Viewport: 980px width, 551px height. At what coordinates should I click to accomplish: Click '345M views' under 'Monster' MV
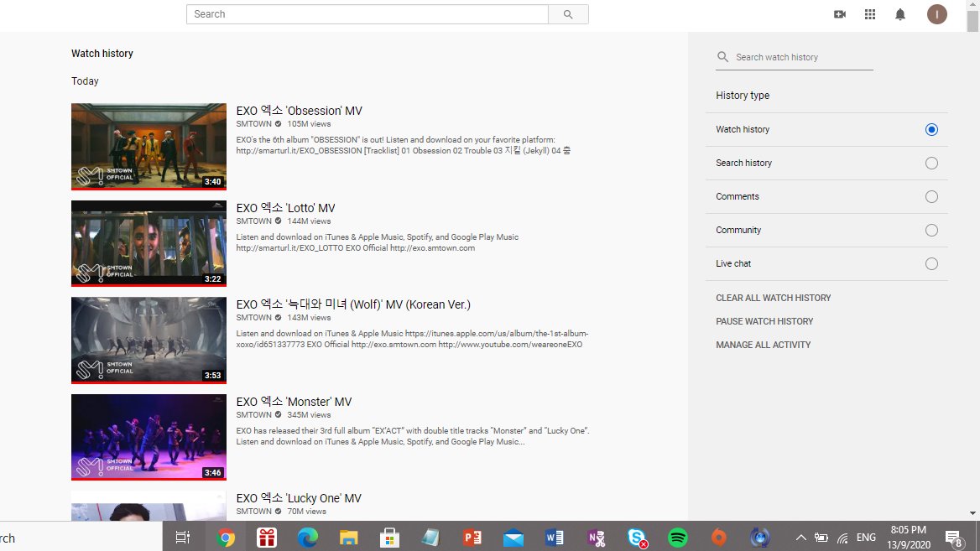pyautogui.click(x=309, y=415)
